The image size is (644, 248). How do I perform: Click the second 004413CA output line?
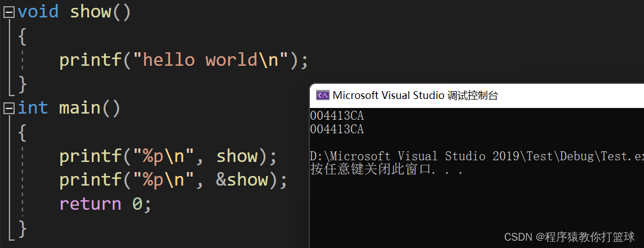(337, 129)
